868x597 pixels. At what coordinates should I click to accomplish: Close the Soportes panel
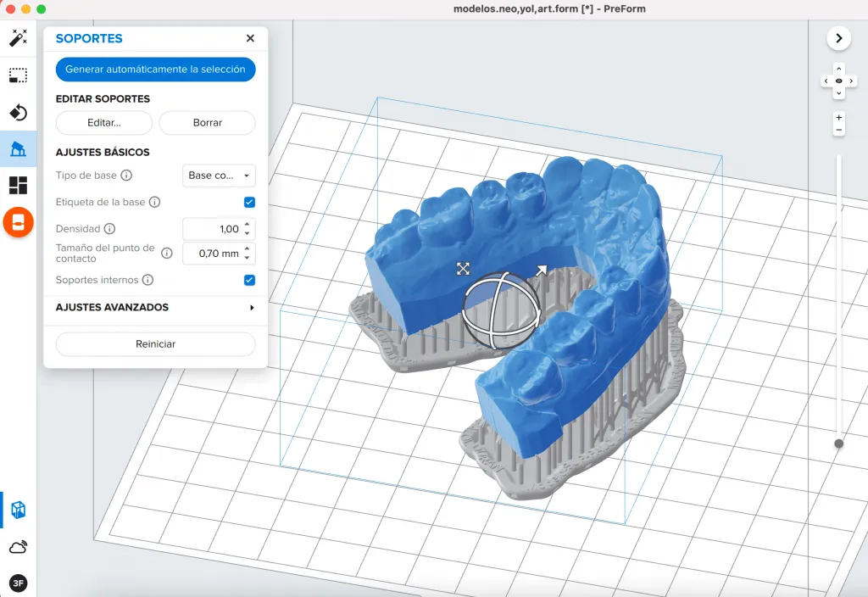[250, 38]
